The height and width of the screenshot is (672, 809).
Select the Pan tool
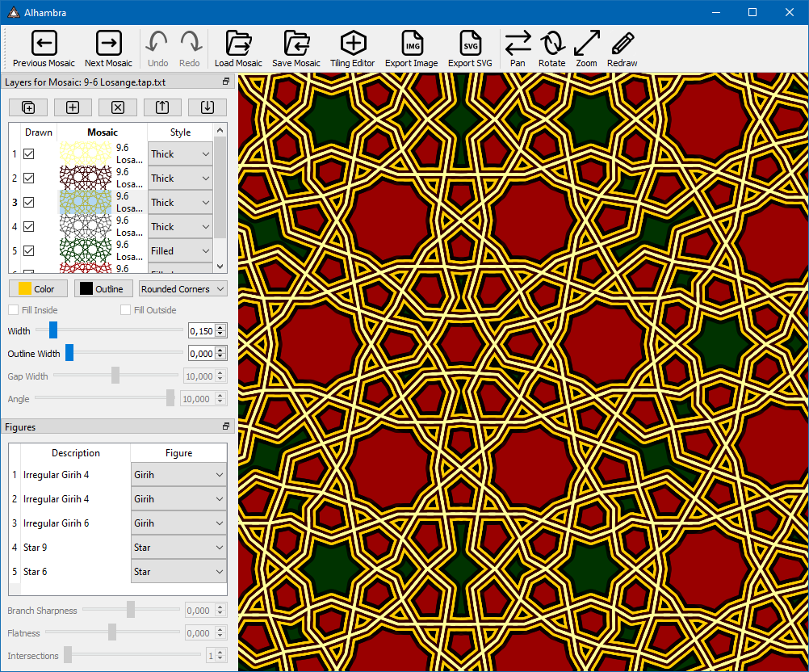[518, 48]
